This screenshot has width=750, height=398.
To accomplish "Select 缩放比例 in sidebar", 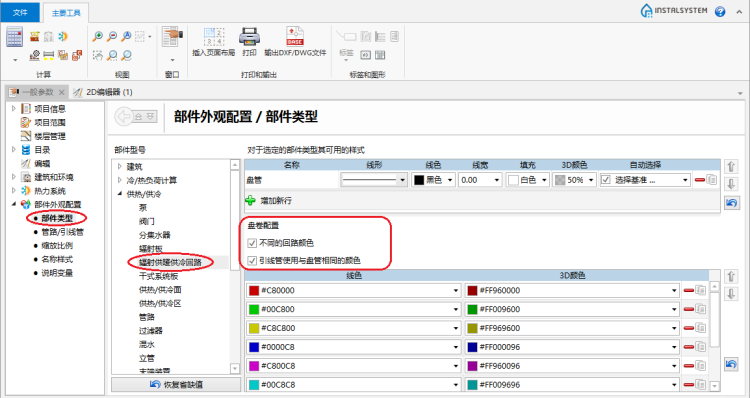I will point(57,245).
